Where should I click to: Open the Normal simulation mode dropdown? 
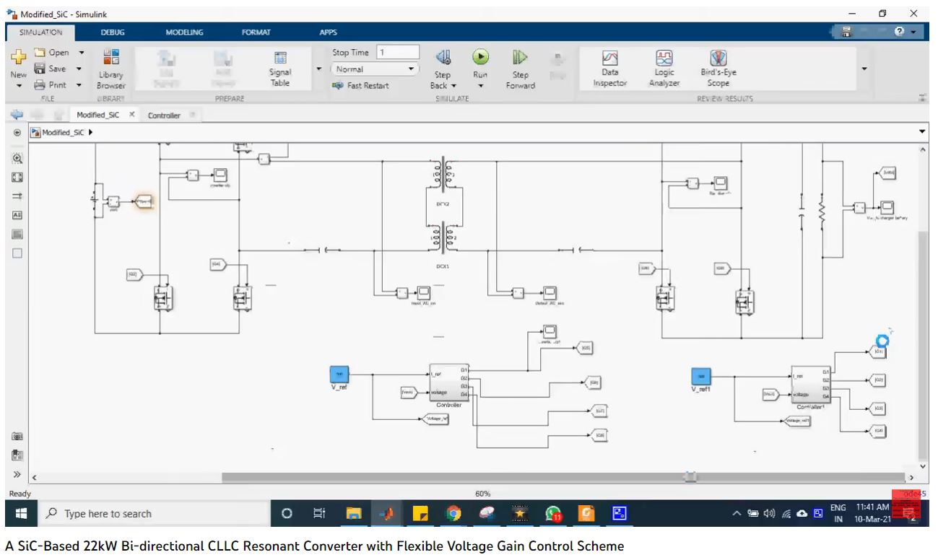pos(375,69)
